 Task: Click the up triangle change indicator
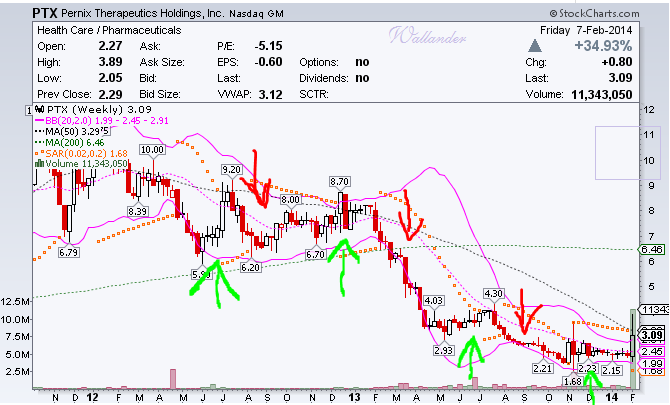(x=535, y=46)
